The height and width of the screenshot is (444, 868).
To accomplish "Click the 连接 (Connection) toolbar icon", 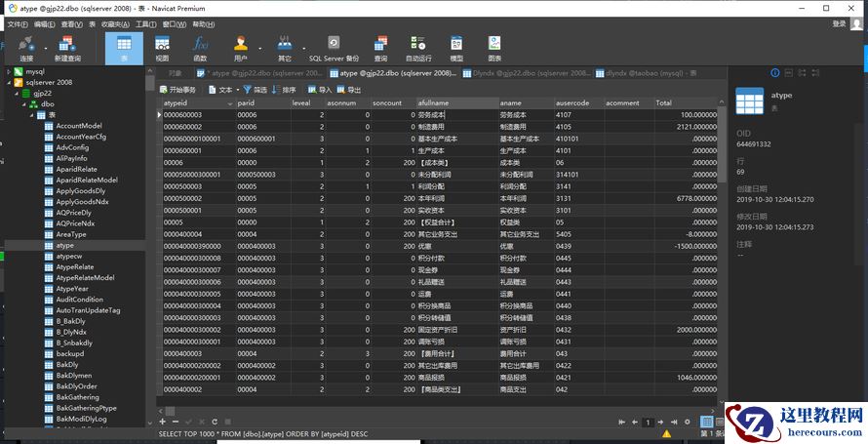I will tap(26, 47).
